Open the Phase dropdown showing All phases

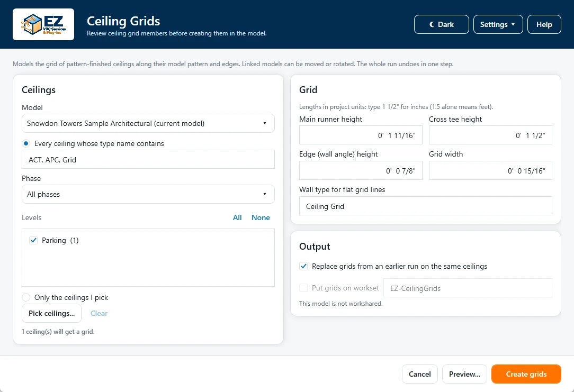[x=148, y=194]
